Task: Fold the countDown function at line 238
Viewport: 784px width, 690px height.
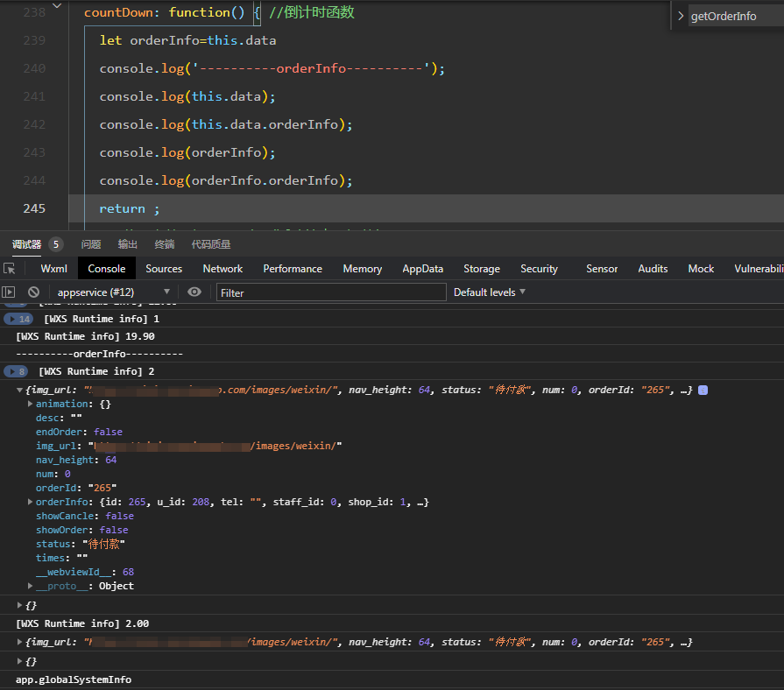Action: 57,6
